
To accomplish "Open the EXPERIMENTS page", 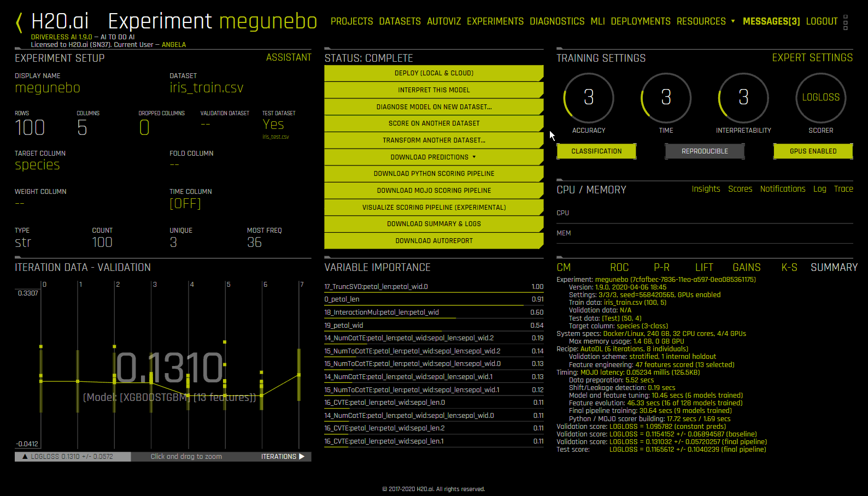I will coord(495,21).
